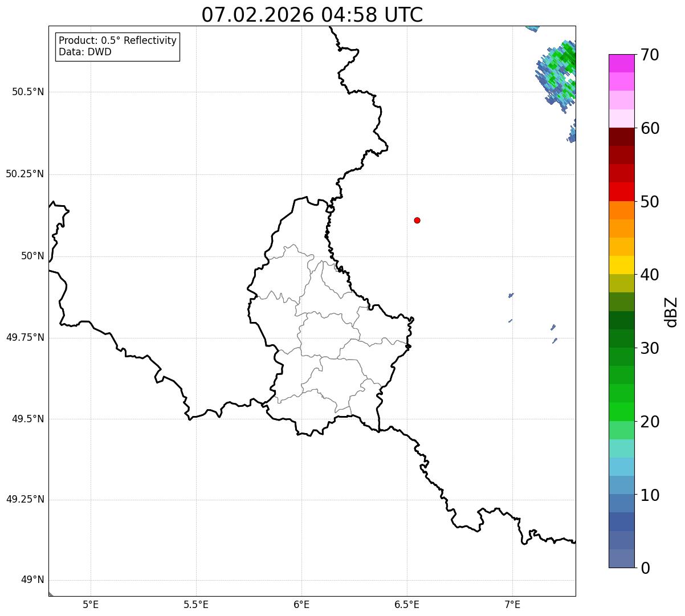Click the longitude label "5°E"
The height and width of the screenshot is (616, 685).
click(x=91, y=605)
